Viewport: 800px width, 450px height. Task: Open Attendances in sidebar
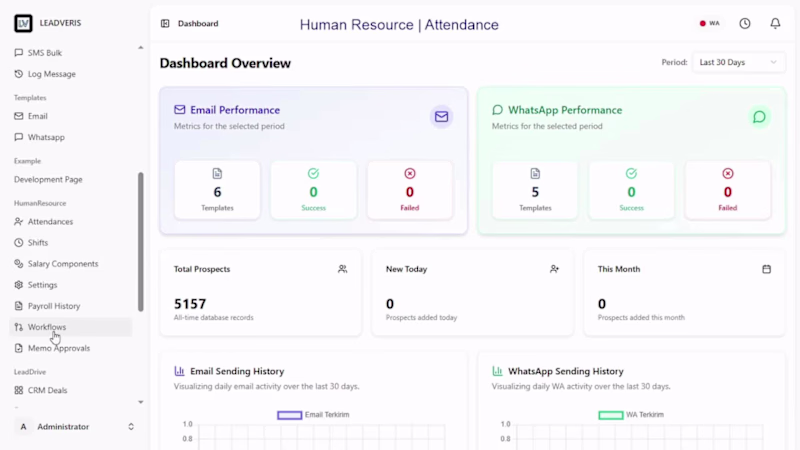pos(71,221)
